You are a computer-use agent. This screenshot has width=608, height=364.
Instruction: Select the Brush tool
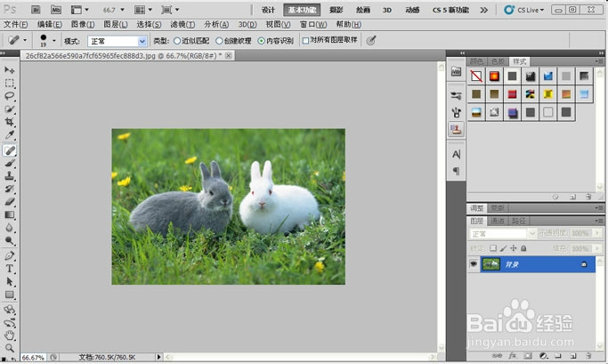click(x=9, y=163)
